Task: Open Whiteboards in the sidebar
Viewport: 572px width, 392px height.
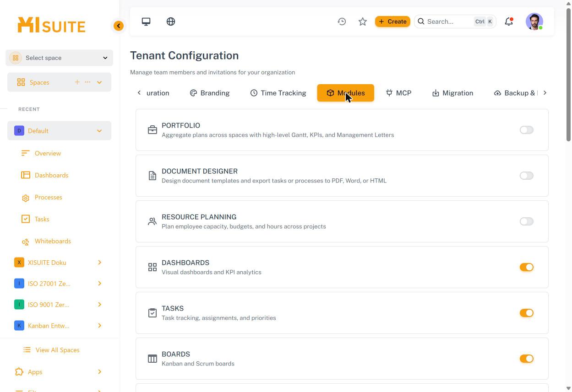Action: click(53, 241)
